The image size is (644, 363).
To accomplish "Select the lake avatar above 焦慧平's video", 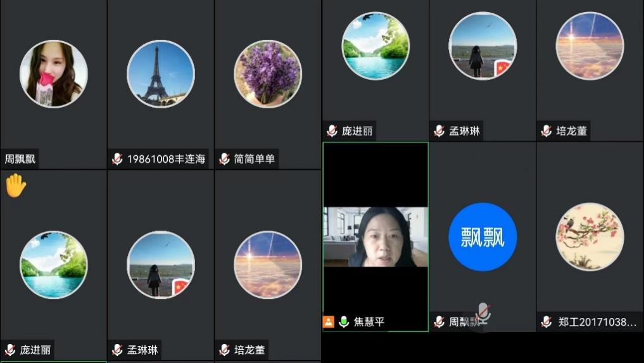I will click(x=376, y=46).
